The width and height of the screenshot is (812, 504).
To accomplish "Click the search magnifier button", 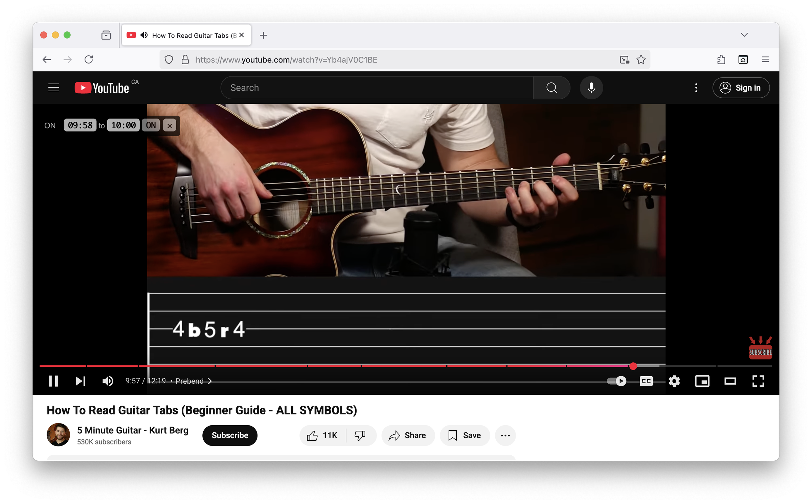I will click(x=551, y=88).
